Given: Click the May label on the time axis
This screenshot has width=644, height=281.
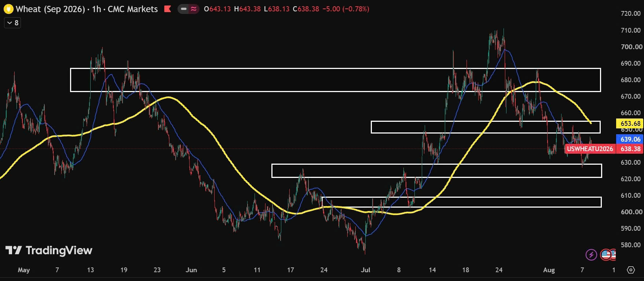Looking at the screenshot, I should tap(24, 270).
